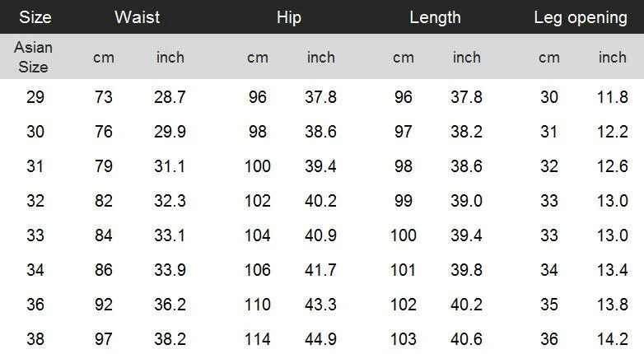This screenshot has height=354, width=644.
Task: Select Asian size 34 cell
Action: coord(35,270)
